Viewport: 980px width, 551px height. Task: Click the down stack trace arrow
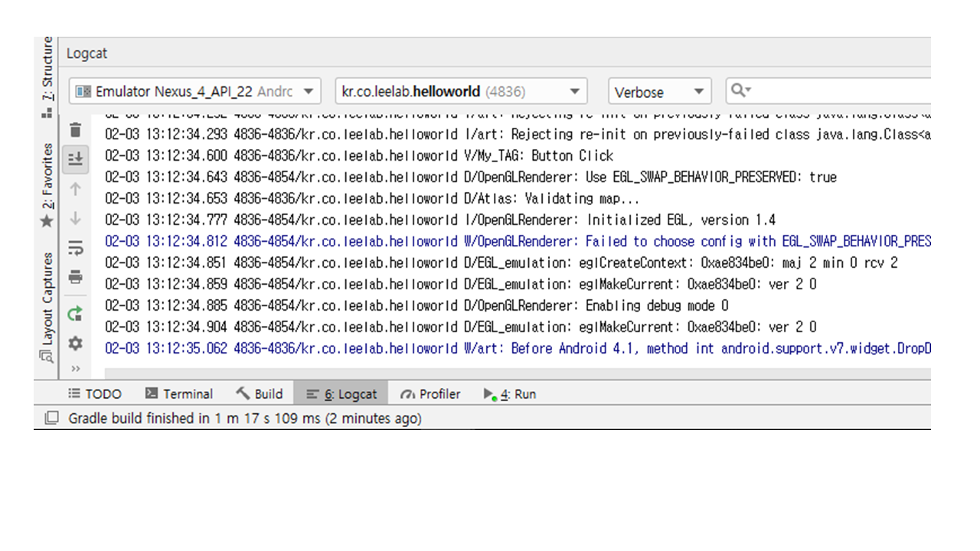(75, 219)
